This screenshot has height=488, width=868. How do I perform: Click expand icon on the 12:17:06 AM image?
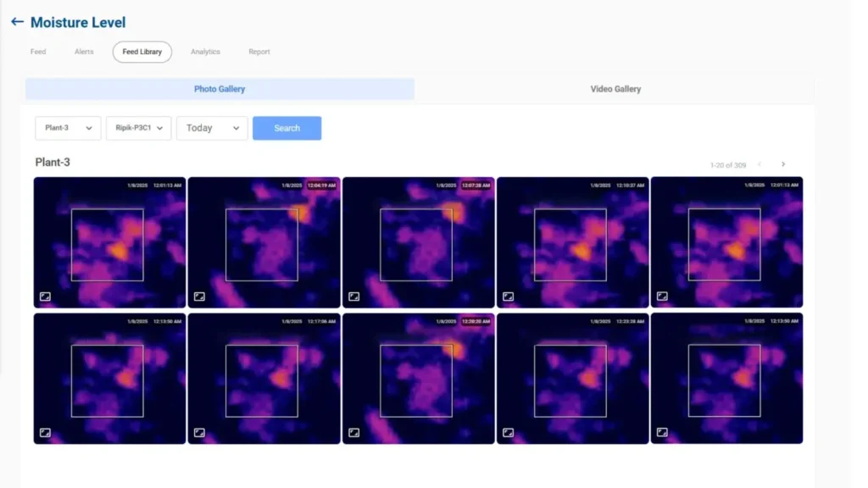point(199,432)
